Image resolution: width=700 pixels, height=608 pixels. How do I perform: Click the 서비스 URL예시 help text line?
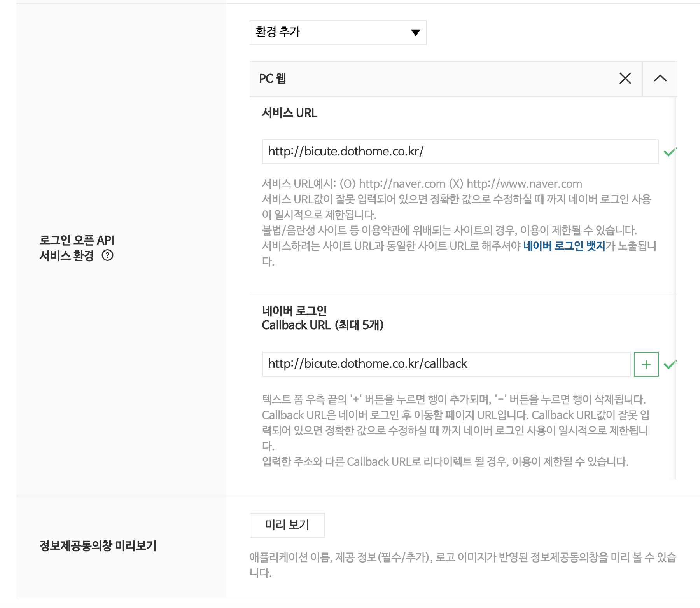(x=422, y=184)
